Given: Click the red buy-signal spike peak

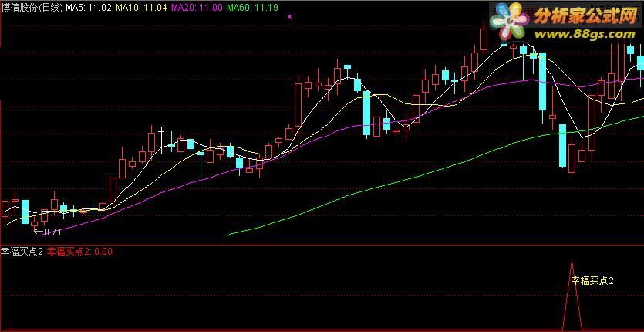Looking at the screenshot, I should tap(572, 261).
